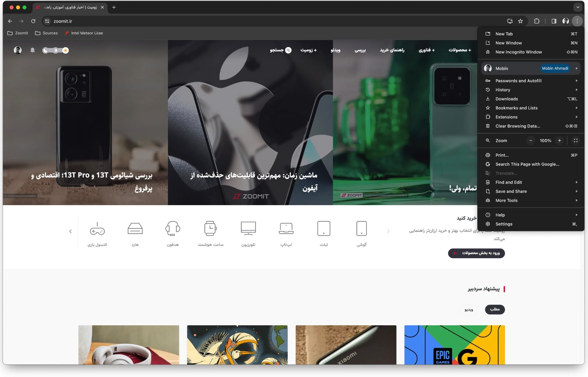Viewport: 588px width, 377px height.
Task: Select the مطلب tab
Action: click(x=495, y=310)
